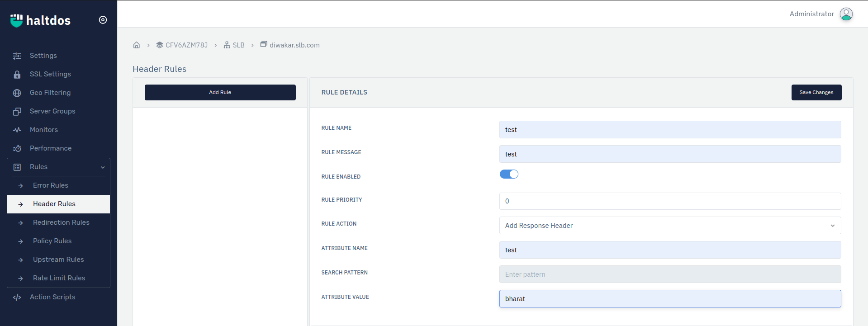Open the Administrator profile avatar
The width and height of the screenshot is (868, 326).
(846, 14)
